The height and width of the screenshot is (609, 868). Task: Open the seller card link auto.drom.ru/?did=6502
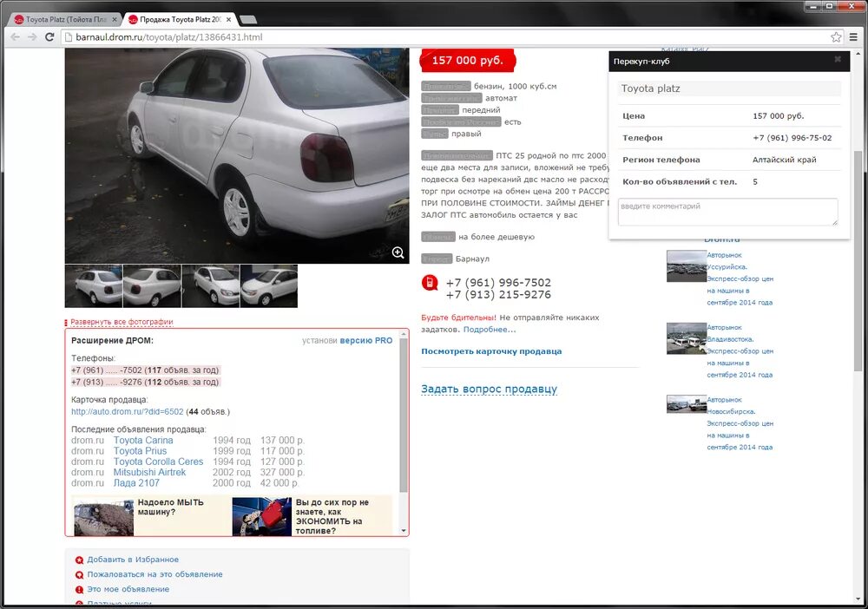tap(128, 411)
